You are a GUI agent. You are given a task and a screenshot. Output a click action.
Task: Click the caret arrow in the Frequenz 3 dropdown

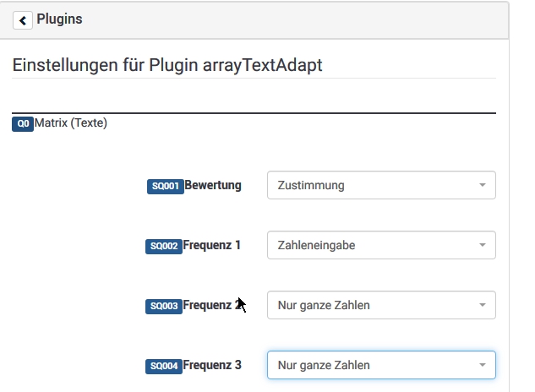[482, 366]
